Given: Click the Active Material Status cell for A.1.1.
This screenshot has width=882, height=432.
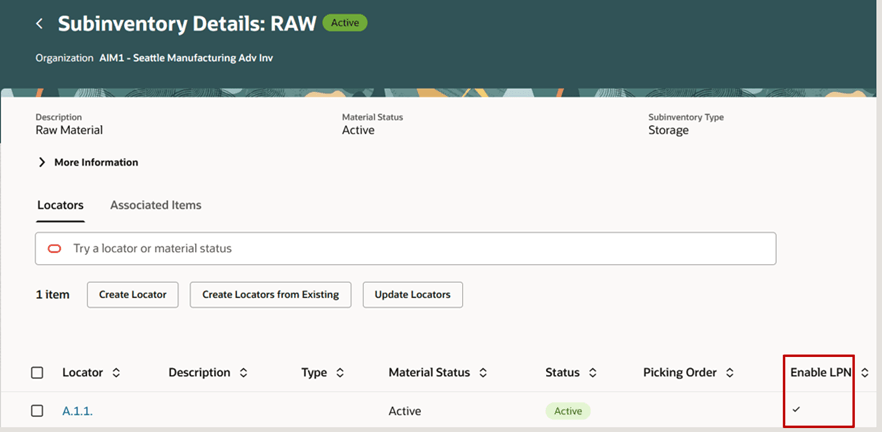Looking at the screenshot, I should click(405, 411).
